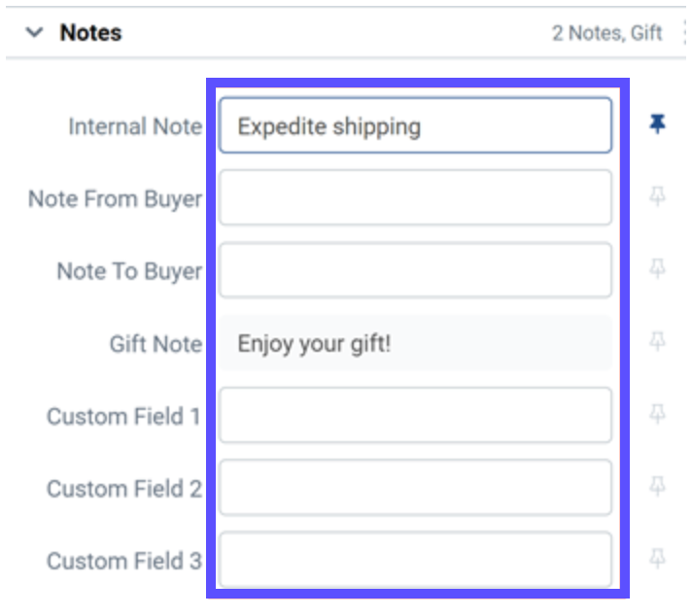Screen dimensions: 692x616
Task: Pin Custom Field 3
Action: tap(658, 558)
